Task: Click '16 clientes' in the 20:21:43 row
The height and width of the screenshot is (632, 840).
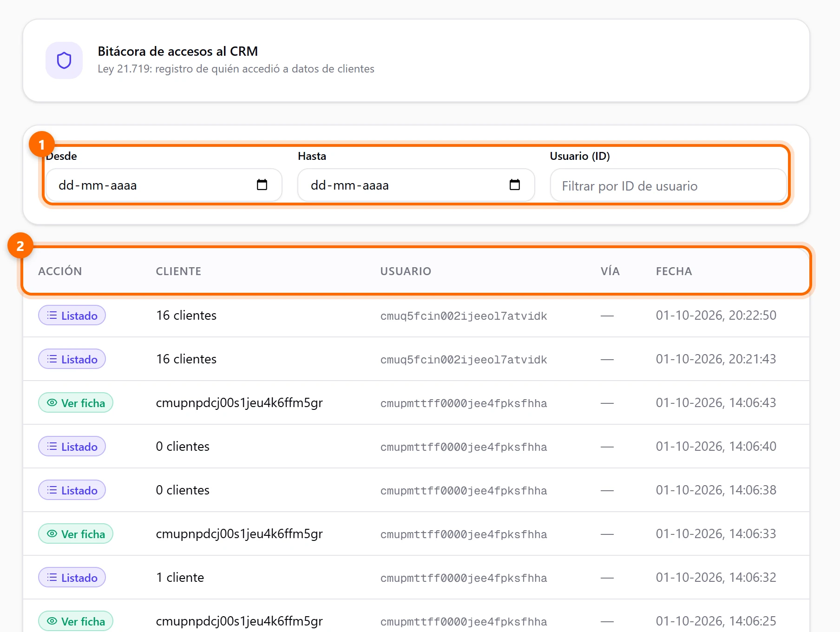Action: (186, 359)
